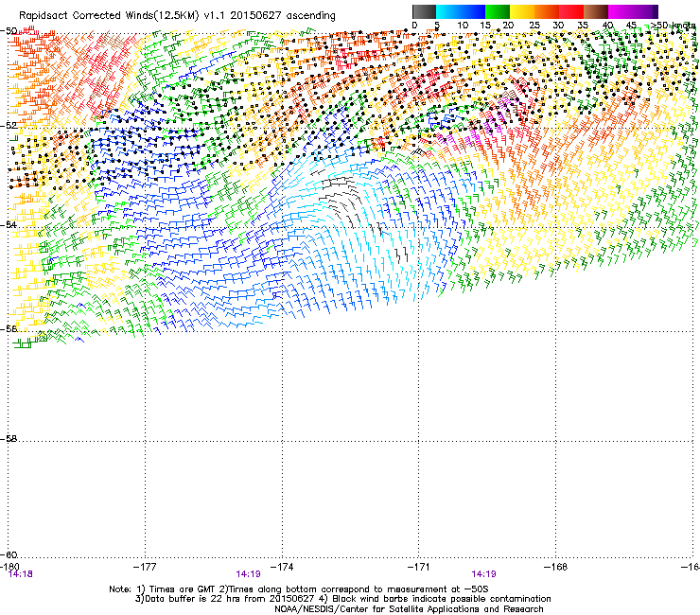Click the blue 10-15 knots legend swatch
The image size is (700, 615).
point(473,11)
